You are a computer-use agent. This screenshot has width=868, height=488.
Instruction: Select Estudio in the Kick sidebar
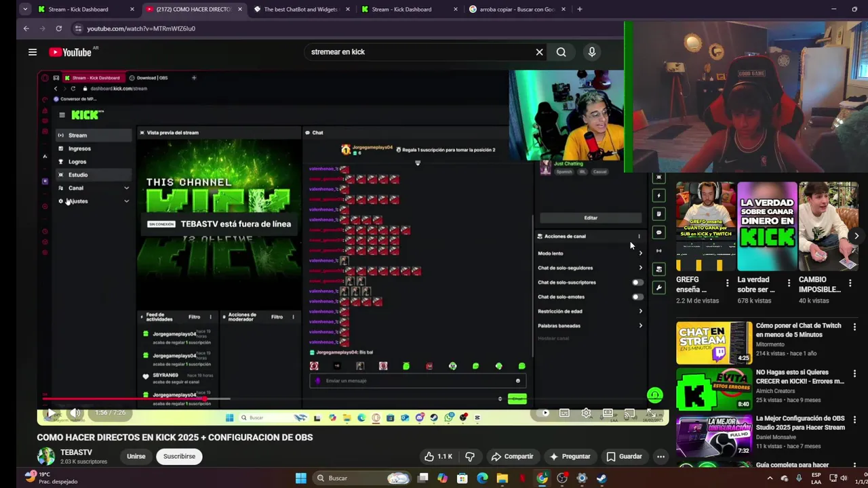pos(94,175)
